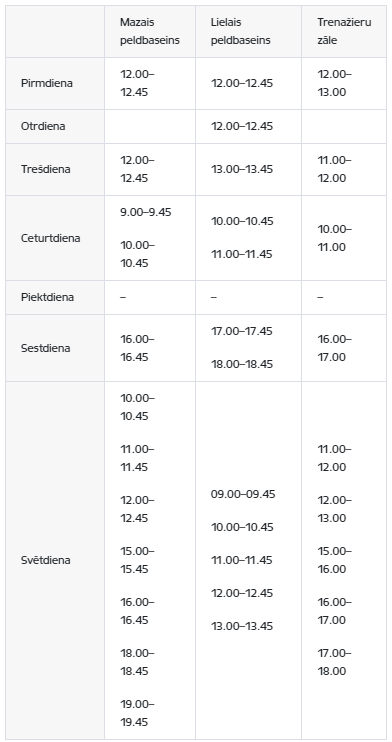Viewport: 392px width, 742px height.
Task: Click Trešdiena large pool time 13.00–13.45
Action: tap(242, 169)
